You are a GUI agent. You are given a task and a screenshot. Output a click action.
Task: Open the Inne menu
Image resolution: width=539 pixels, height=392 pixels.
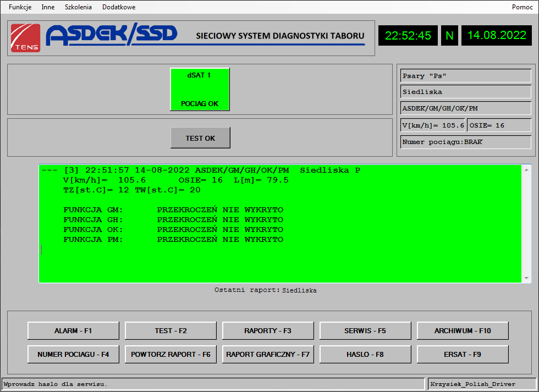48,7
